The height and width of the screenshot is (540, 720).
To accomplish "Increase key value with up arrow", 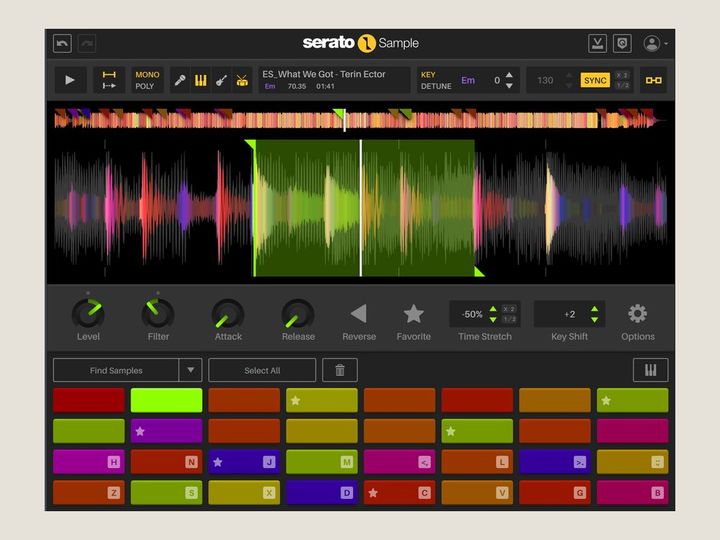I will (x=509, y=74).
